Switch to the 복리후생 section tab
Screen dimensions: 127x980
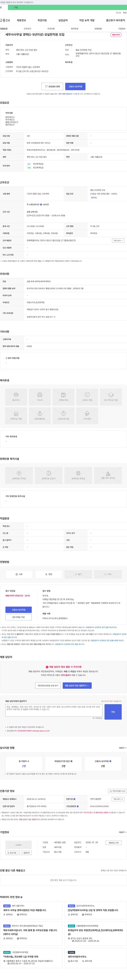tap(74, 29)
